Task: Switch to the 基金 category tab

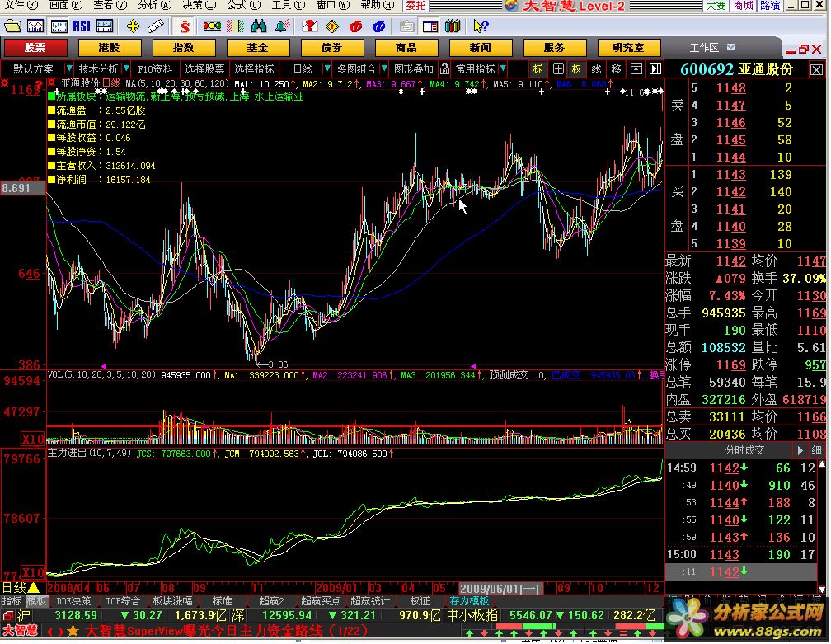Action: coord(258,48)
